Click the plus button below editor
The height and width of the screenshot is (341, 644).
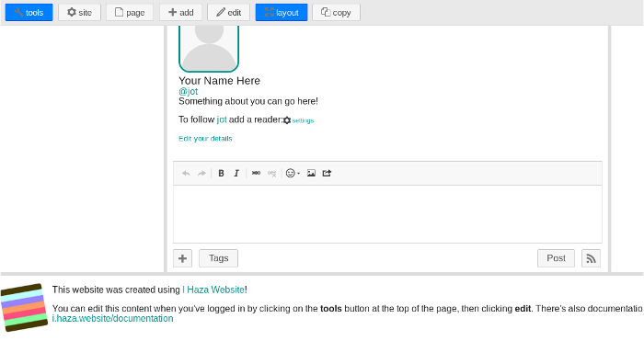182,258
